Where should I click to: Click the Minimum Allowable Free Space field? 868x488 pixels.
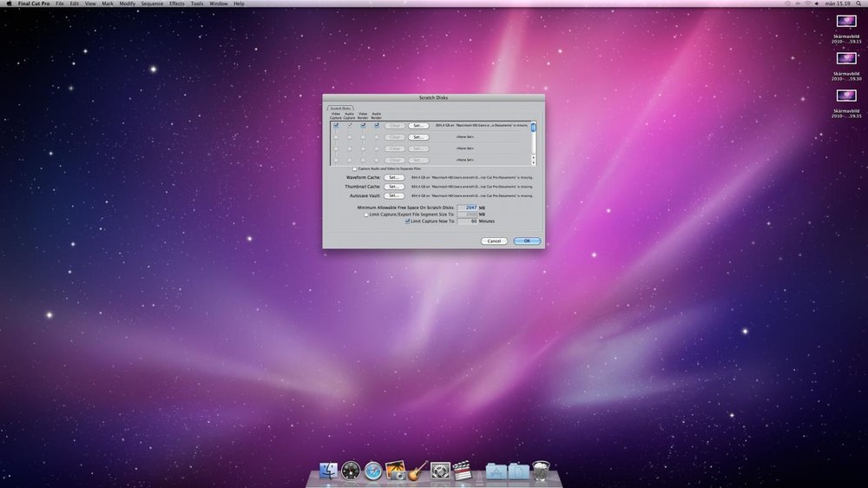tap(467, 208)
